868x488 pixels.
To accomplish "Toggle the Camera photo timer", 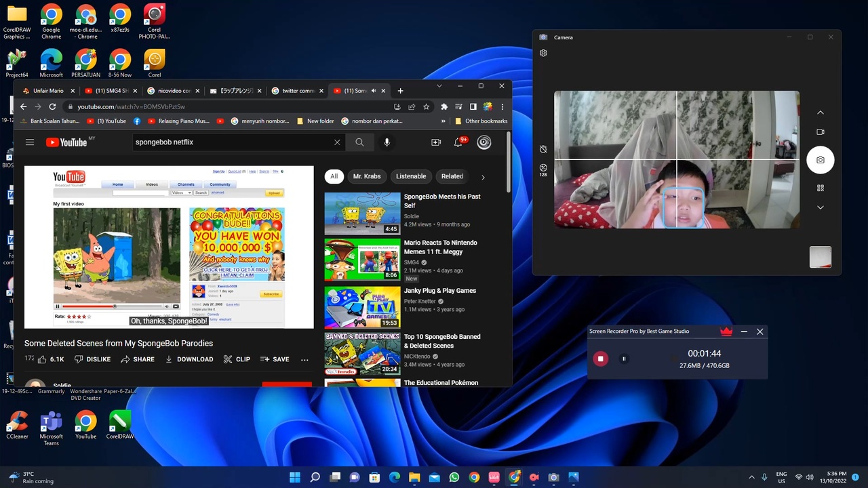I will pos(543,149).
